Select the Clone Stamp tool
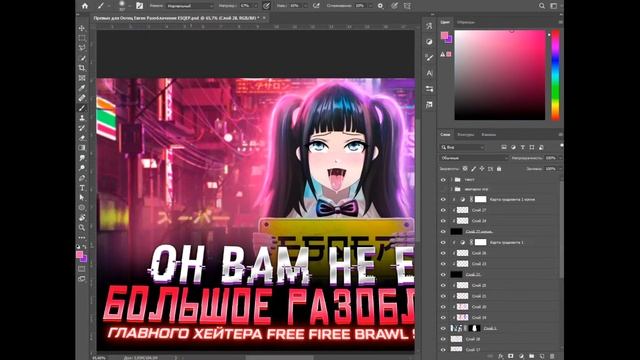640x360 pixels. pos(82,118)
